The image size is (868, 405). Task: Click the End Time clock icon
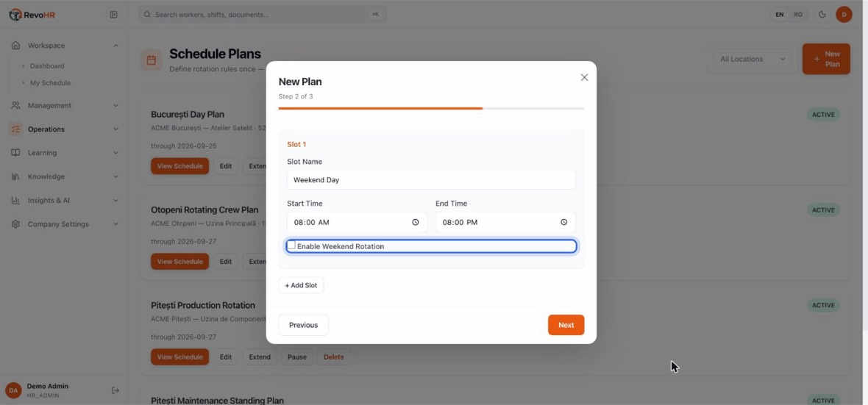[x=563, y=222]
